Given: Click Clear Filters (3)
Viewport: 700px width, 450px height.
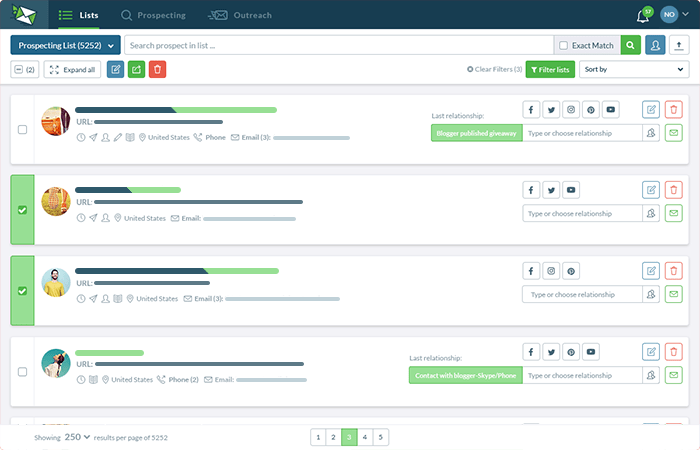Looking at the screenshot, I should (x=495, y=69).
